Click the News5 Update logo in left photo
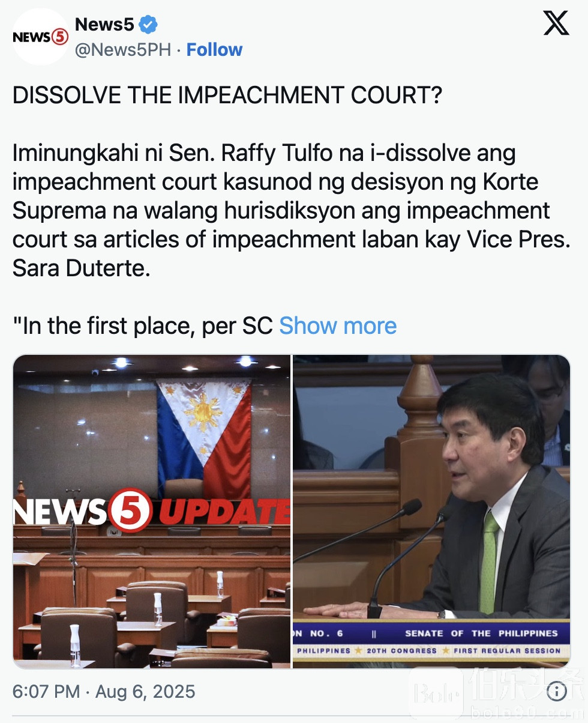Image resolution: width=588 pixels, height=723 pixels. tap(152, 510)
